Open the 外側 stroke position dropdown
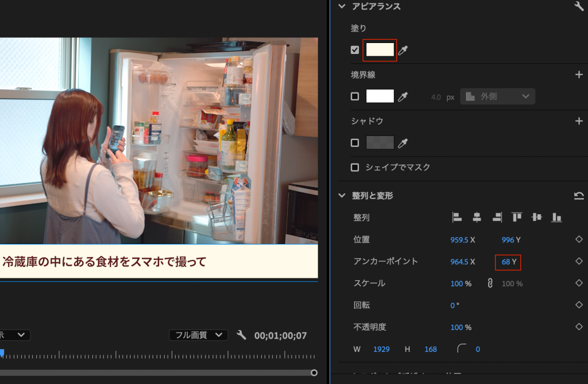The width and height of the screenshot is (588, 384). point(497,96)
